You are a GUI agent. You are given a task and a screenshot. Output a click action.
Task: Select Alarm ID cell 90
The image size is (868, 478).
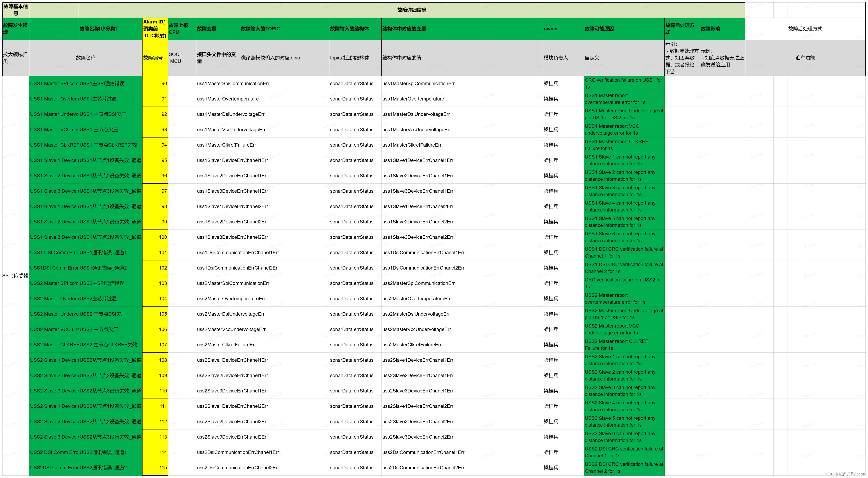coord(155,84)
